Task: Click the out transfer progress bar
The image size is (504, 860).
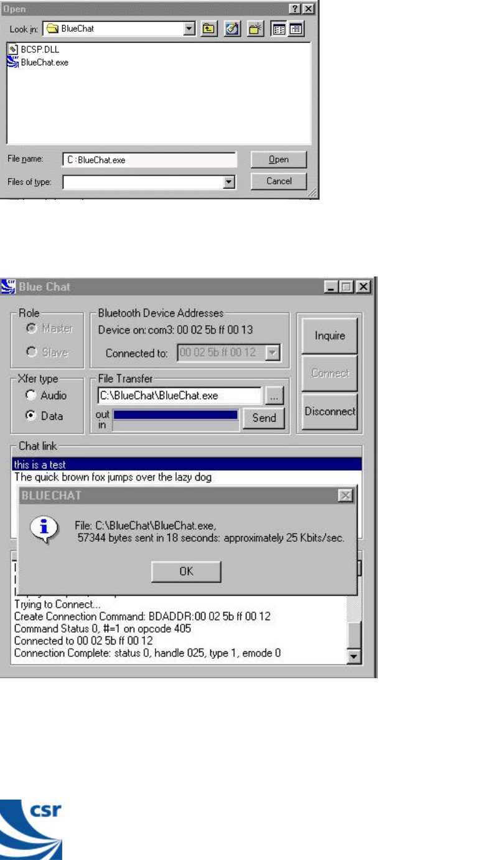Action: [175, 414]
